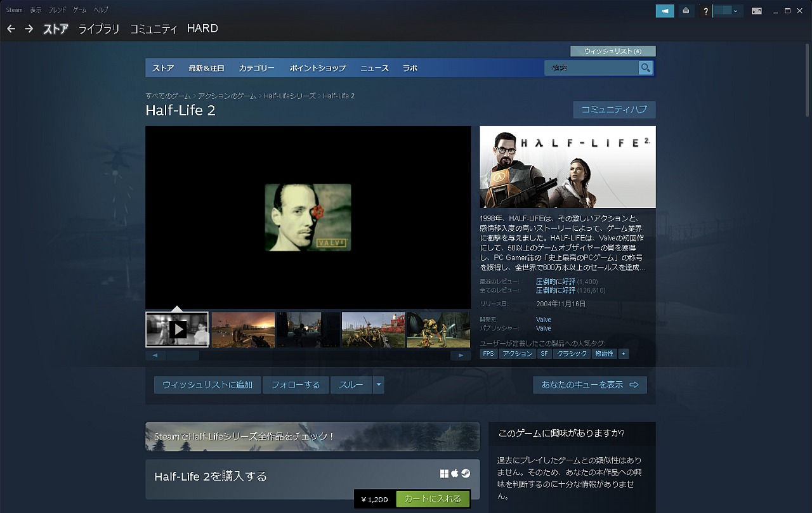Open カテゴリー in the store bar
The height and width of the screenshot is (513, 812).
pos(256,68)
